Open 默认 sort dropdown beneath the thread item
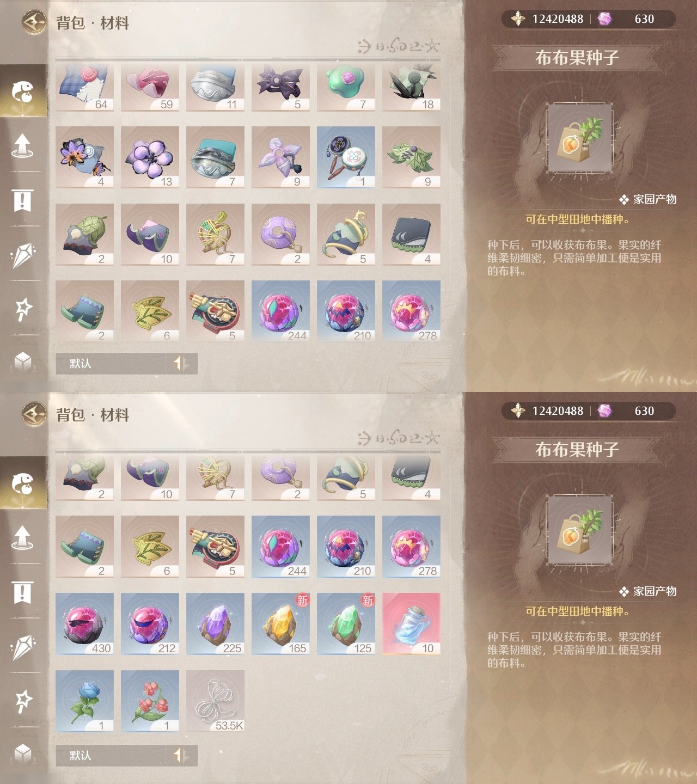Image resolution: width=697 pixels, height=784 pixels. [x=126, y=756]
